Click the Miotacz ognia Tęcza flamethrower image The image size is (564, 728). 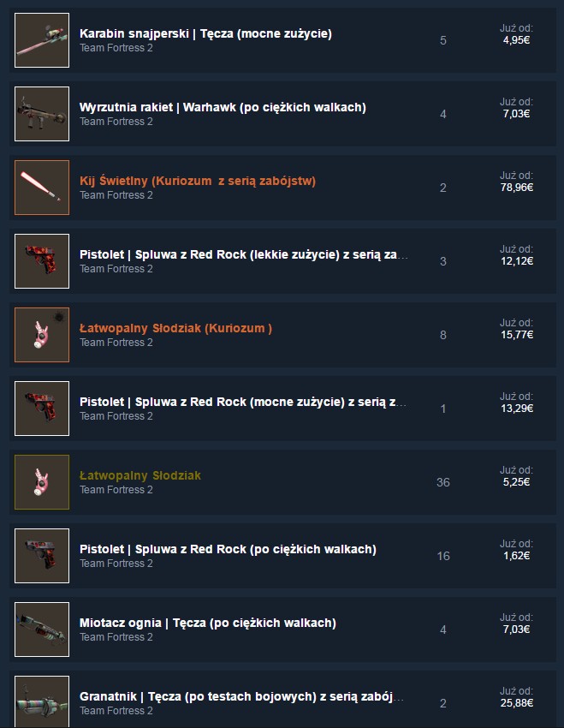[x=42, y=630]
